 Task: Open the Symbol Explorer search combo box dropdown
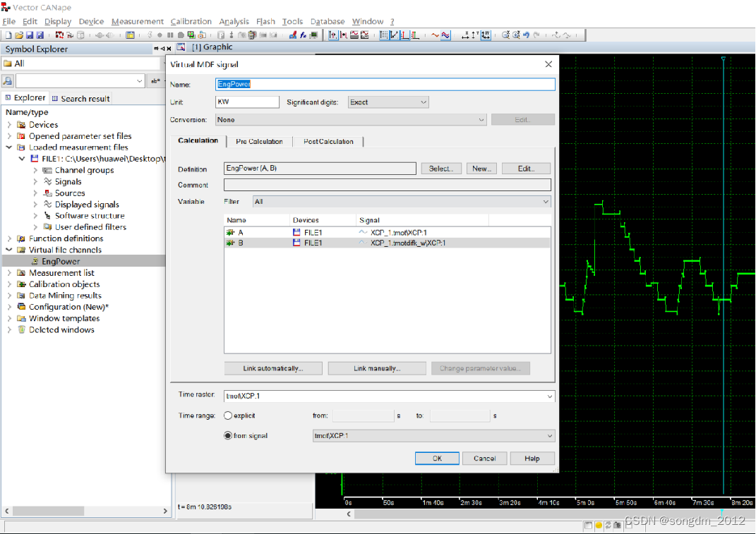coord(139,81)
